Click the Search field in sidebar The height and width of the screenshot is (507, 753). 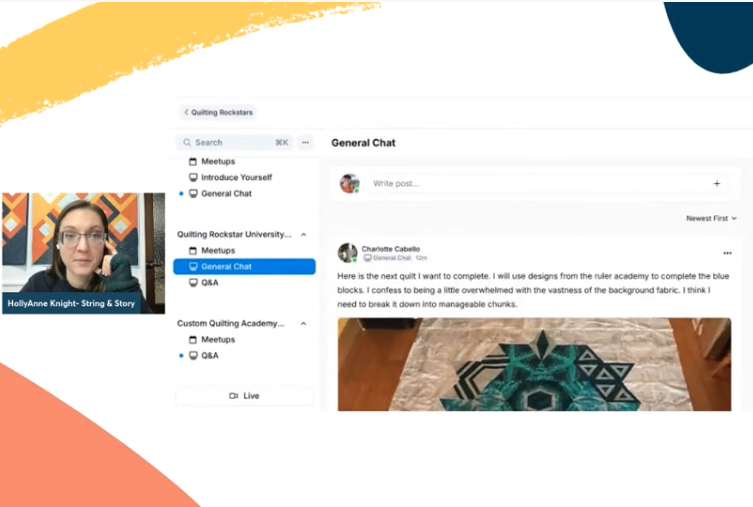[235, 143]
